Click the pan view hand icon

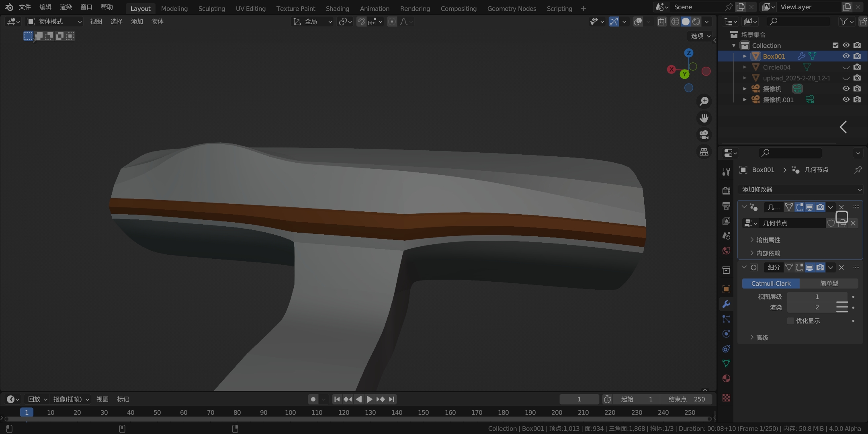tap(704, 118)
